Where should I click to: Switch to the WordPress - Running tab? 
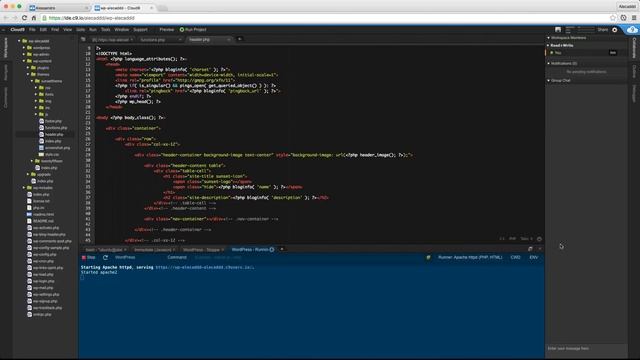pos(252,249)
